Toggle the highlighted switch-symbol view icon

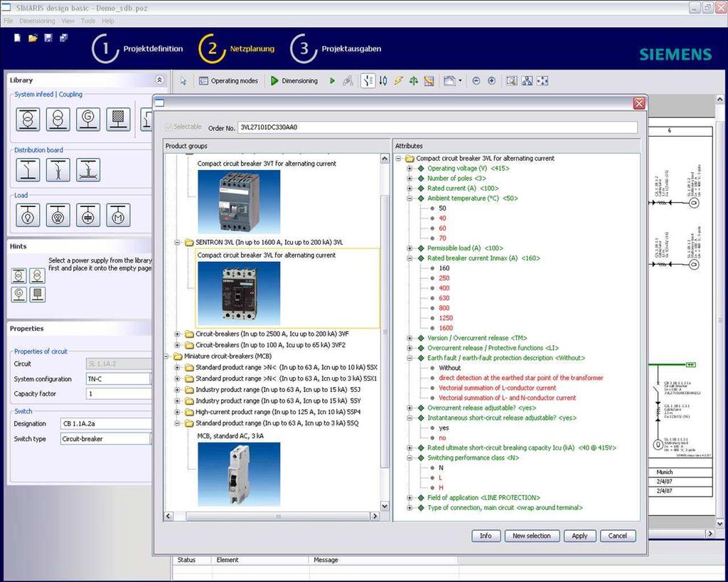tap(368, 81)
